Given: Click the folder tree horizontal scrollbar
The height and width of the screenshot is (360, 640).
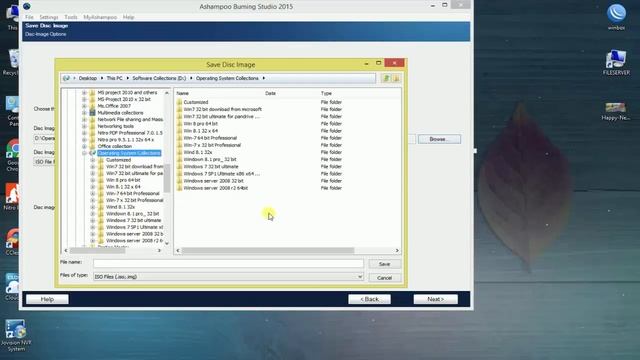Looking at the screenshot, I should pos(97,251).
